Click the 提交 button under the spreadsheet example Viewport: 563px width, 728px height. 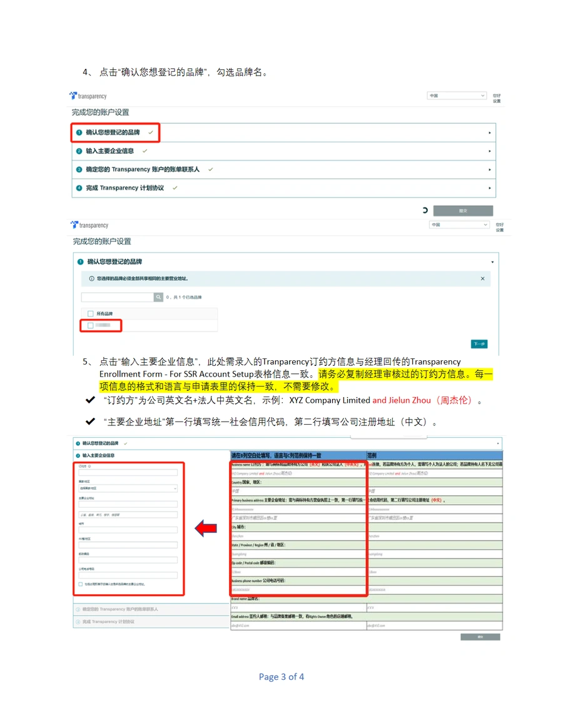pyautogui.click(x=480, y=637)
